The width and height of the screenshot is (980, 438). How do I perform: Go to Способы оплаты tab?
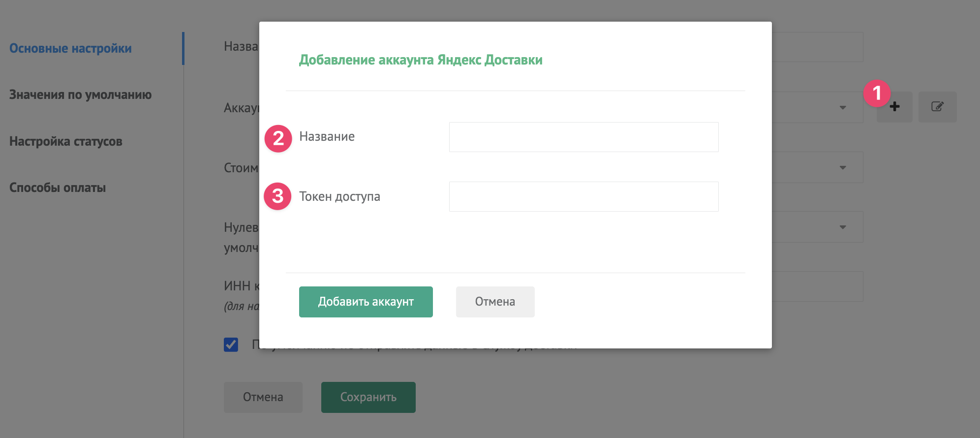pyautogui.click(x=58, y=188)
